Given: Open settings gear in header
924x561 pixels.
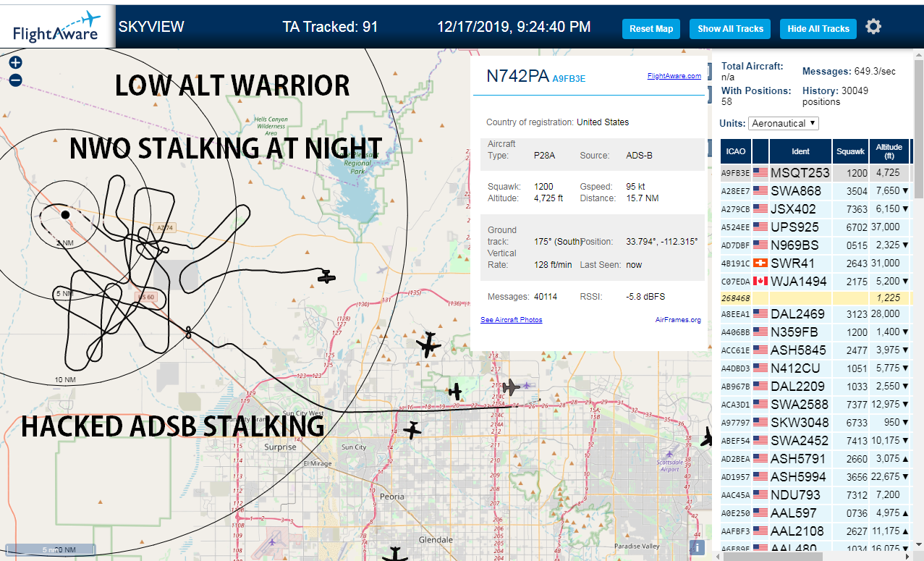Looking at the screenshot, I should 873,28.
